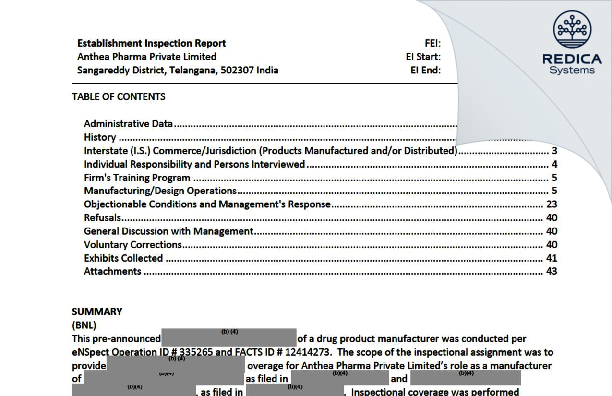Viewport: 612px width, 396px height.
Task: Click the 'EI Start:' label
Action: tap(423, 57)
